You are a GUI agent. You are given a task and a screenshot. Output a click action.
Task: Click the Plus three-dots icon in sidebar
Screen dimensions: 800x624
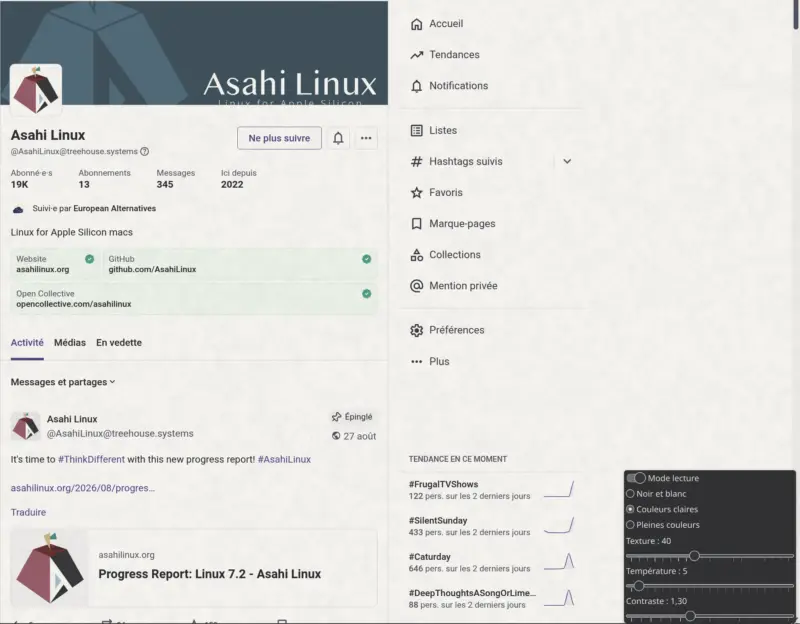pyautogui.click(x=416, y=361)
